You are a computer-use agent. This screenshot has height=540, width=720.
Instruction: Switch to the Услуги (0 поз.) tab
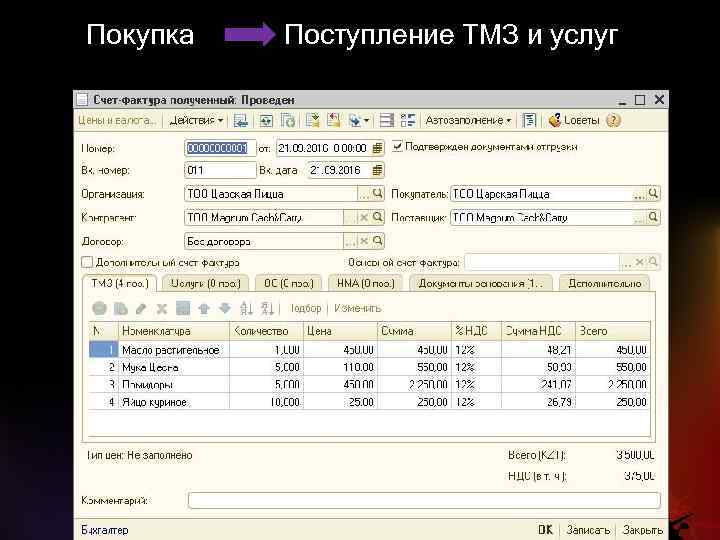205,283
